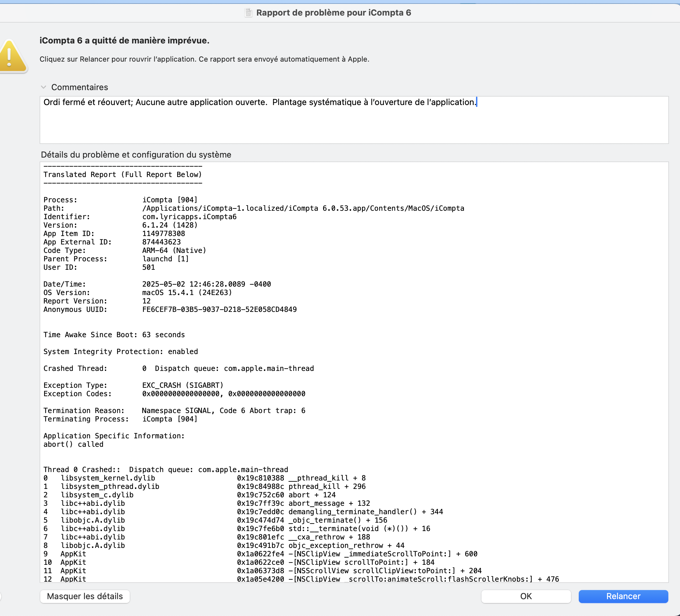
Task: Click the Path line with iCompta 6.0.53.app
Action: tap(254, 208)
